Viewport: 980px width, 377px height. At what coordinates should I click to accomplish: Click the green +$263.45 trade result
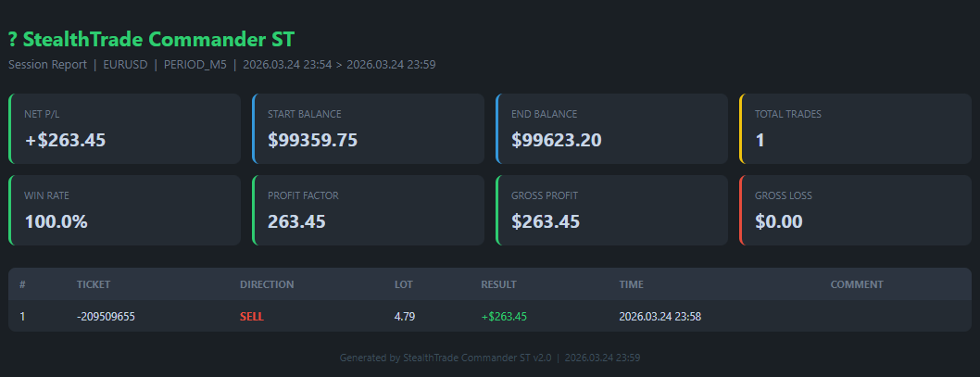pos(504,317)
